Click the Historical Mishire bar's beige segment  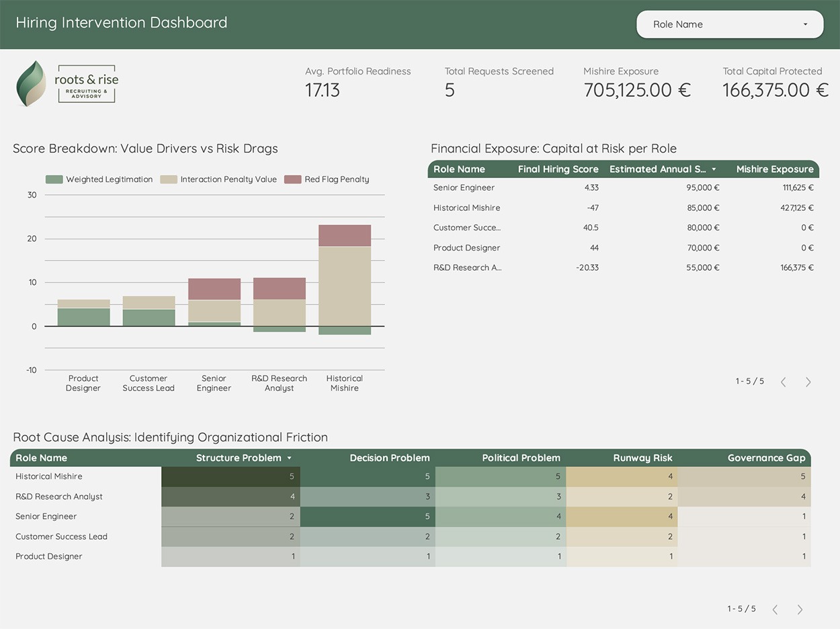[344, 286]
